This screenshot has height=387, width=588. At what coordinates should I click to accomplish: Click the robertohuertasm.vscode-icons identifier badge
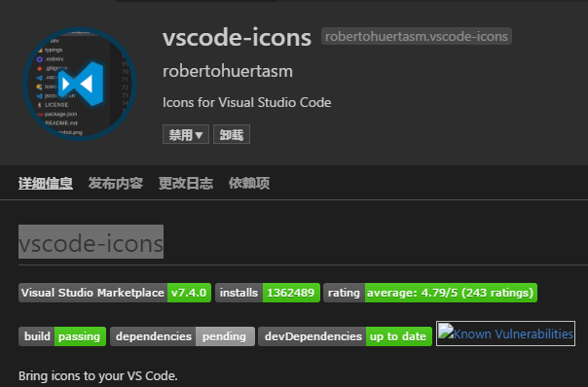[x=417, y=36]
